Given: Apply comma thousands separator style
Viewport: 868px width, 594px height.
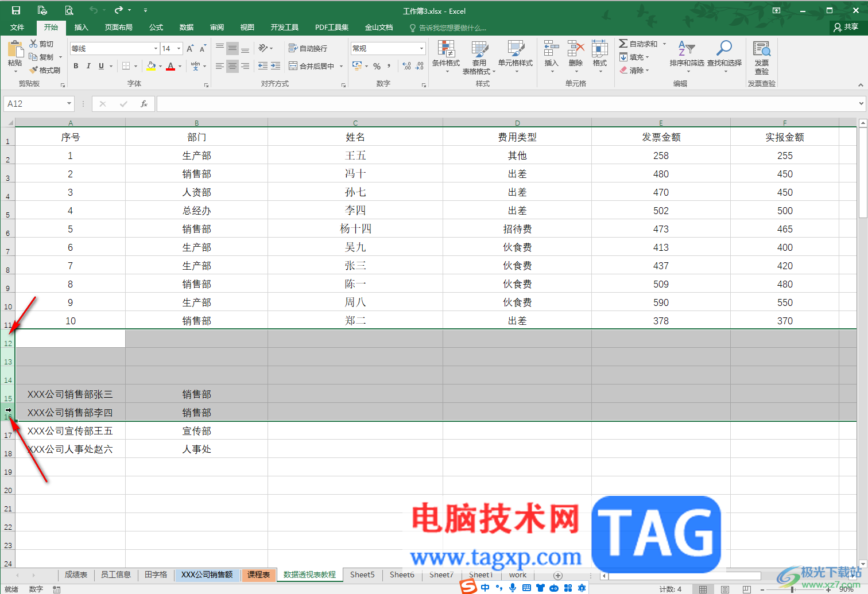Looking at the screenshot, I should tap(389, 67).
